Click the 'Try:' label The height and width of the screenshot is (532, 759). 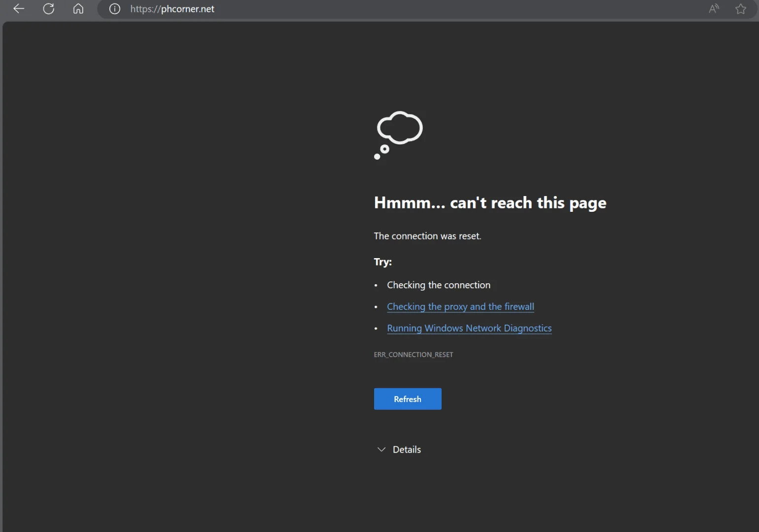pyautogui.click(x=382, y=262)
